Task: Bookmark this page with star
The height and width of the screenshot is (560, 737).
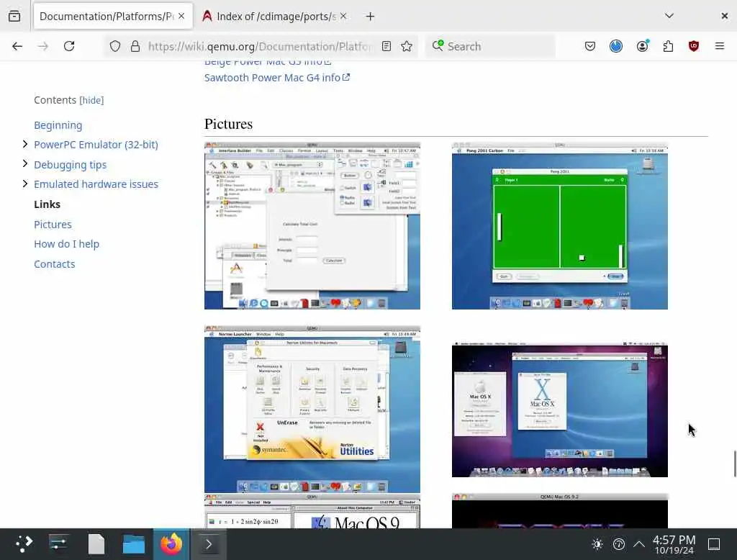Action: (407, 46)
